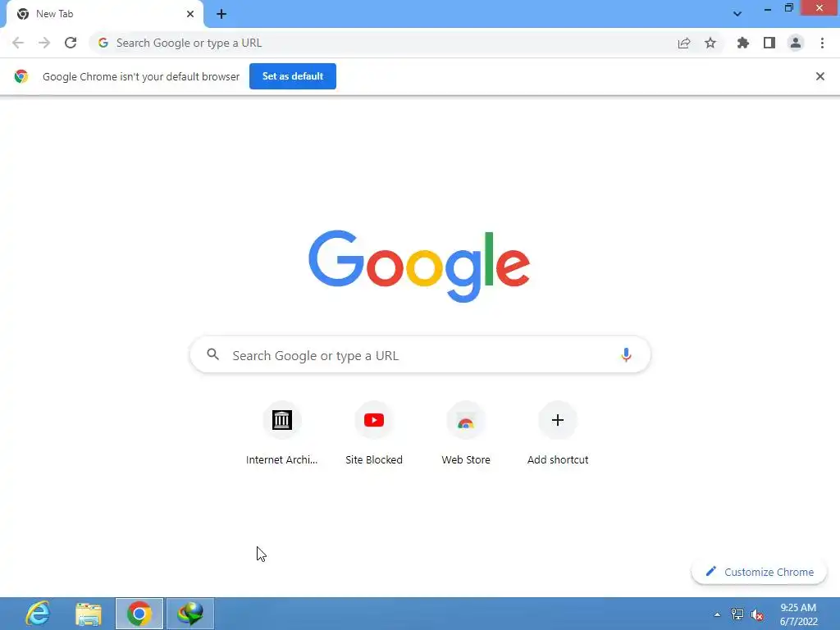Open the Internet Archive shortcut
This screenshot has height=630, width=840.
pyautogui.click(x=282, y=433)
